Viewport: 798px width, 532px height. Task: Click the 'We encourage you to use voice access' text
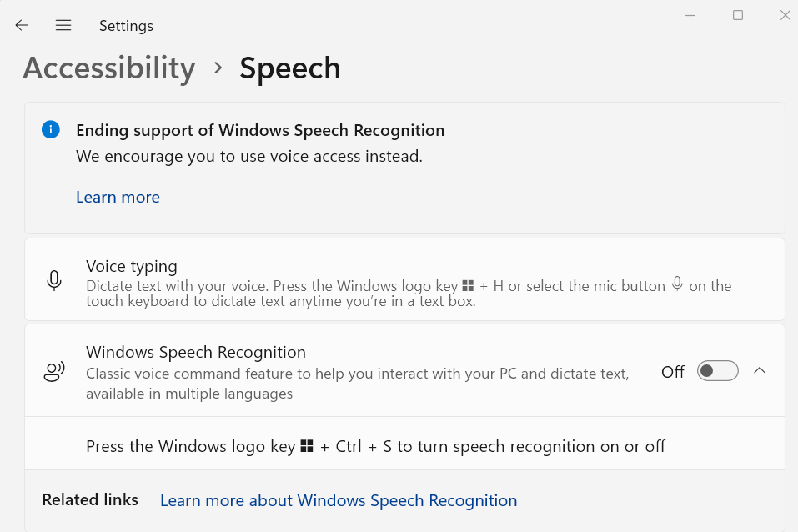tap(249, 156)
